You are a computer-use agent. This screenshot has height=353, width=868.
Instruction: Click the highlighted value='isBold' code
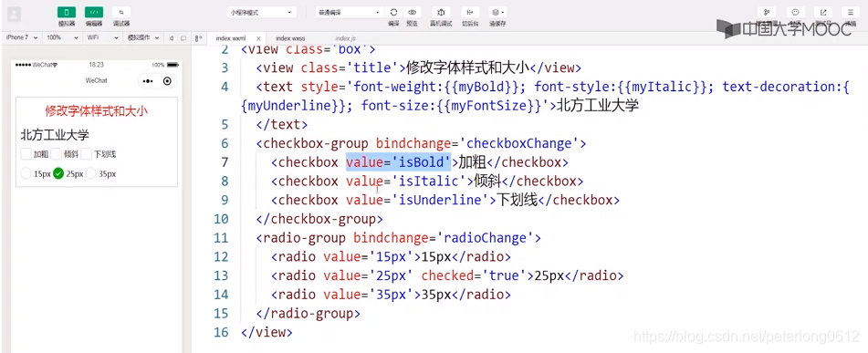399,162
